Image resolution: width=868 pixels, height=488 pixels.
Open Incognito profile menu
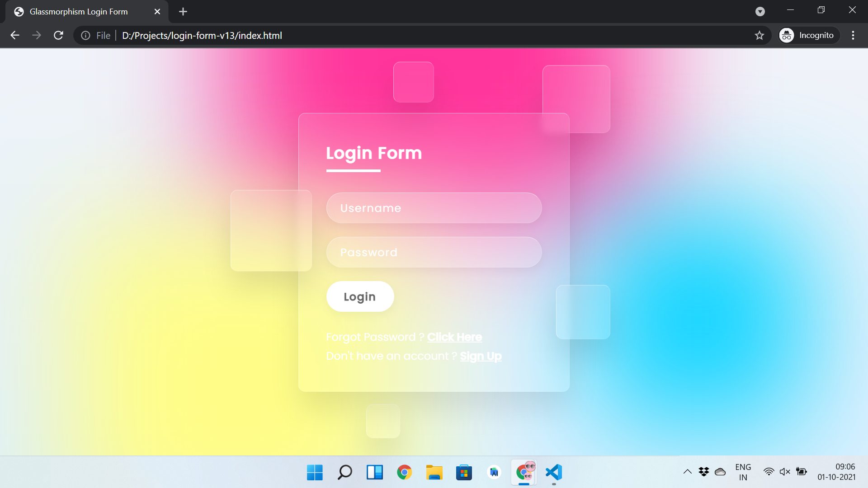pos(808,35)
